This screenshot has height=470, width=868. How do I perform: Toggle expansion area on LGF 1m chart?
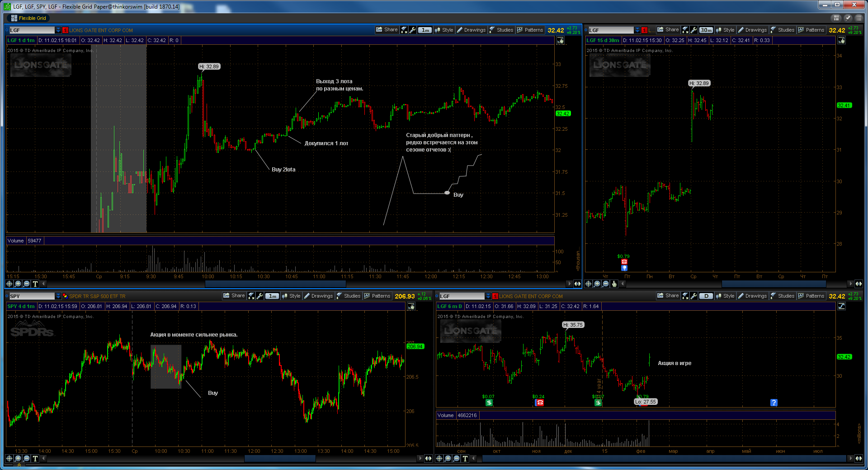(577, 284)
